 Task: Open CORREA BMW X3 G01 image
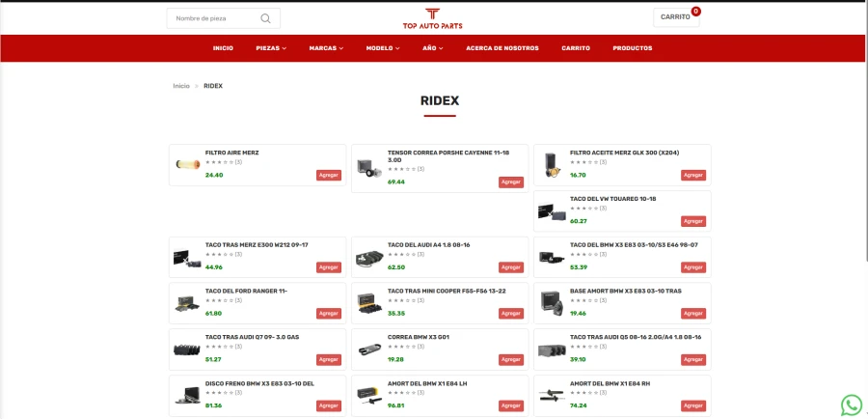pos(369,349)
